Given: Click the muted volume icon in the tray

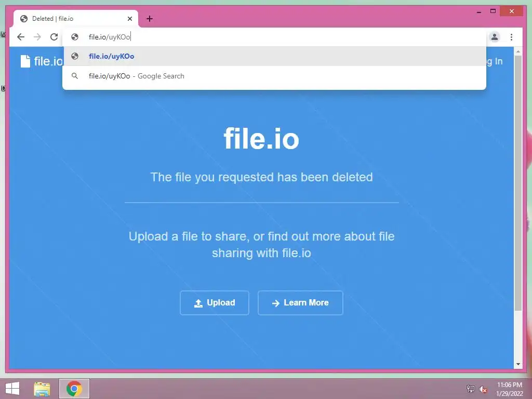Looking at the screenshot, I should [483, 389].
